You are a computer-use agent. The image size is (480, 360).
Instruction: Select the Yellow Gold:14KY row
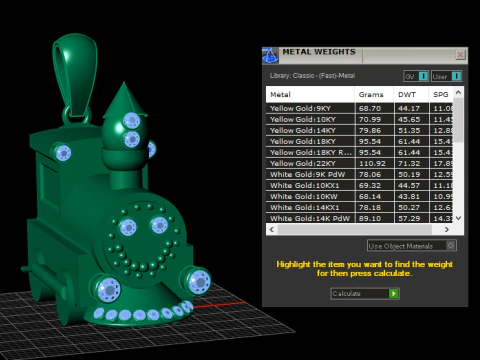(x=360, y=130)
